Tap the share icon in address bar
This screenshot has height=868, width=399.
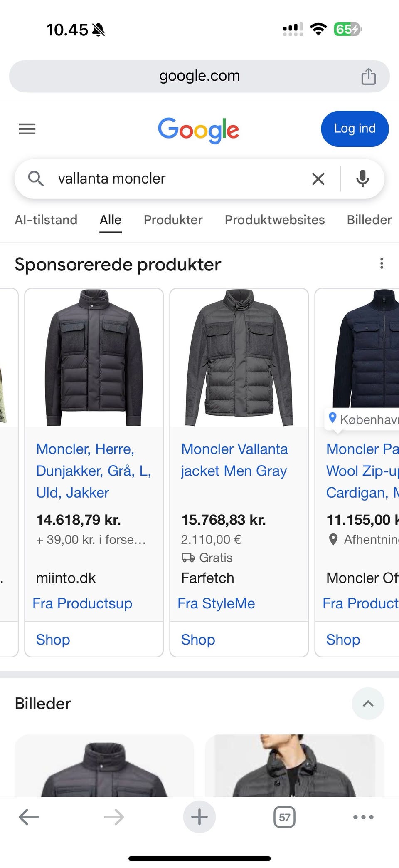[368, 77]
